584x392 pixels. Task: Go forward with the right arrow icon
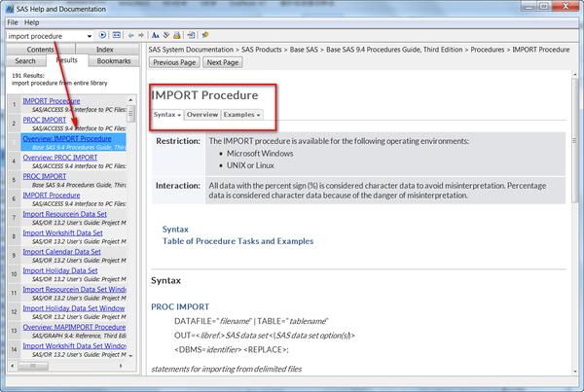point(141,35)
